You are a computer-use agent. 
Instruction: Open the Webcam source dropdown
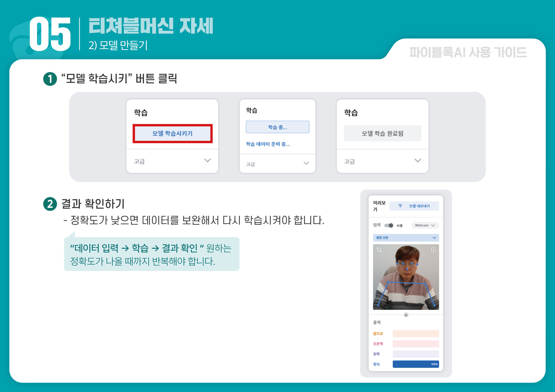(x=425, y=225)
